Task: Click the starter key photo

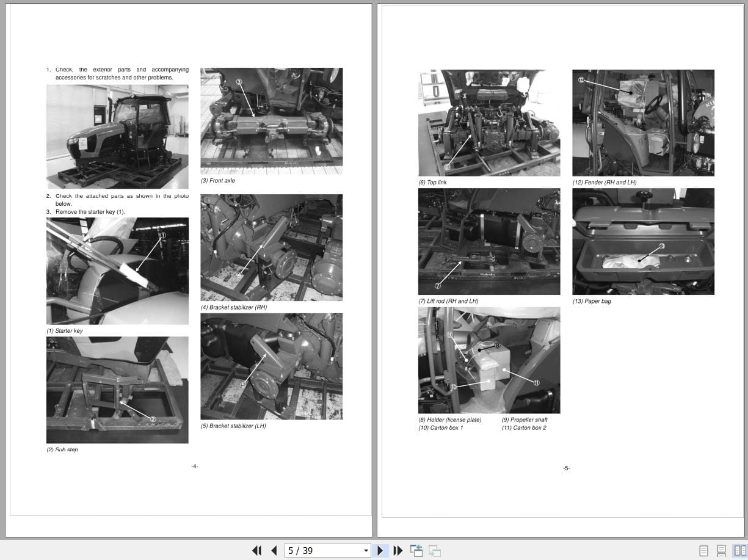Action: [117, 271]
